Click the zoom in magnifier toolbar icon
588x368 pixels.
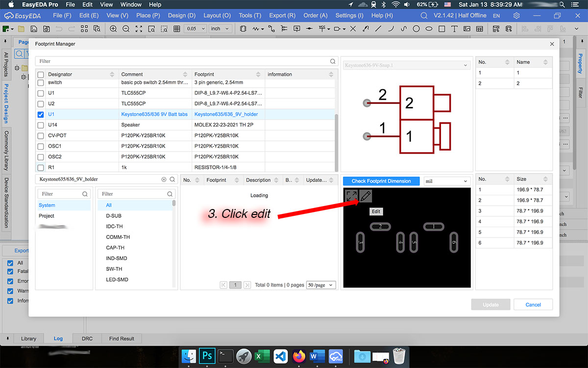coord(113,29)
